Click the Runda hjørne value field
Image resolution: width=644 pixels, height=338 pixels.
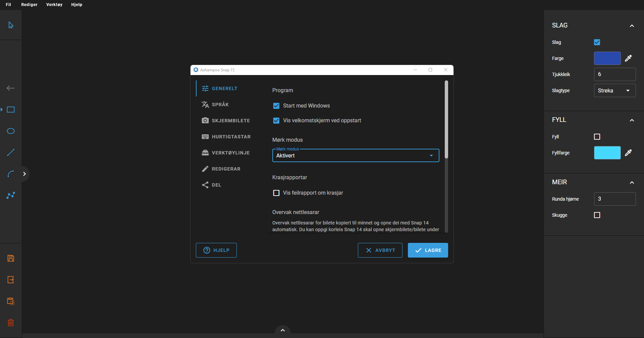[615, 199]
